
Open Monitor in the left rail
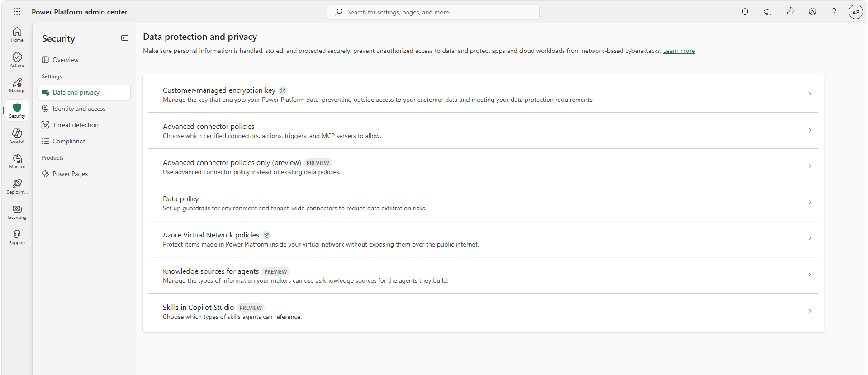point(17,161)
